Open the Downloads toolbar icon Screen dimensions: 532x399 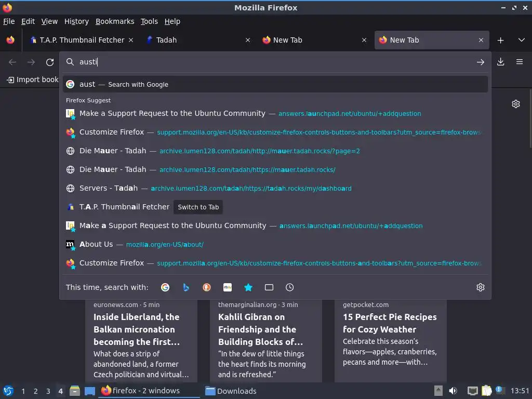(500, 62)
